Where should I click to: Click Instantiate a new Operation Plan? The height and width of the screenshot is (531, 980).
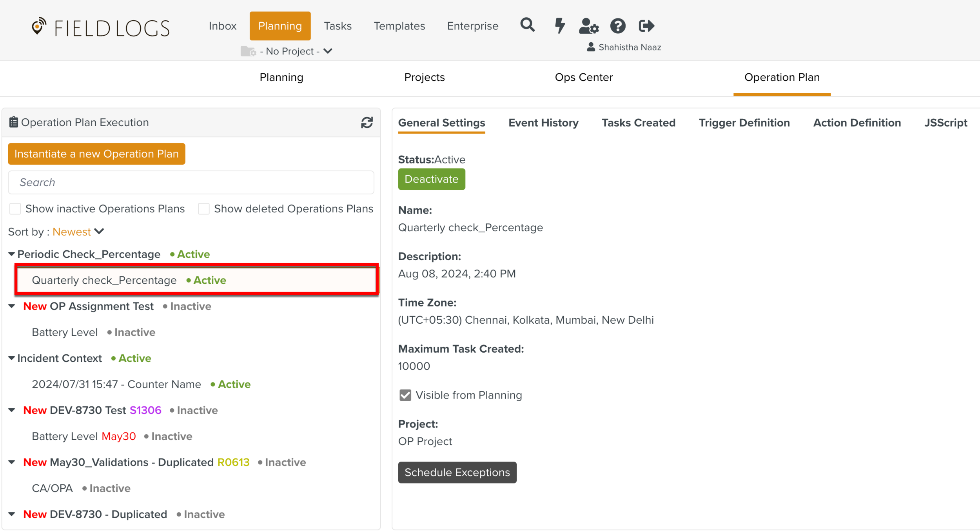[96, 154]
